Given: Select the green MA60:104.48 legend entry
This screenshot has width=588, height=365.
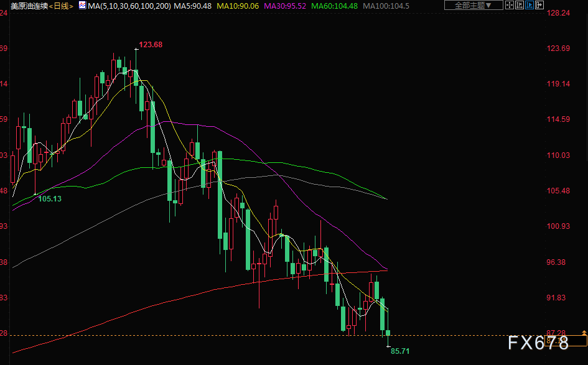Looking at the screenshot, I should pyautogui.click(x=335, y=6).
